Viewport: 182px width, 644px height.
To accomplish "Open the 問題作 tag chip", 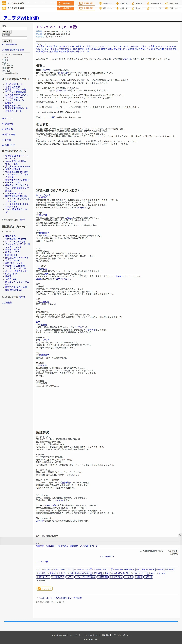I will (x=138, y=577).
